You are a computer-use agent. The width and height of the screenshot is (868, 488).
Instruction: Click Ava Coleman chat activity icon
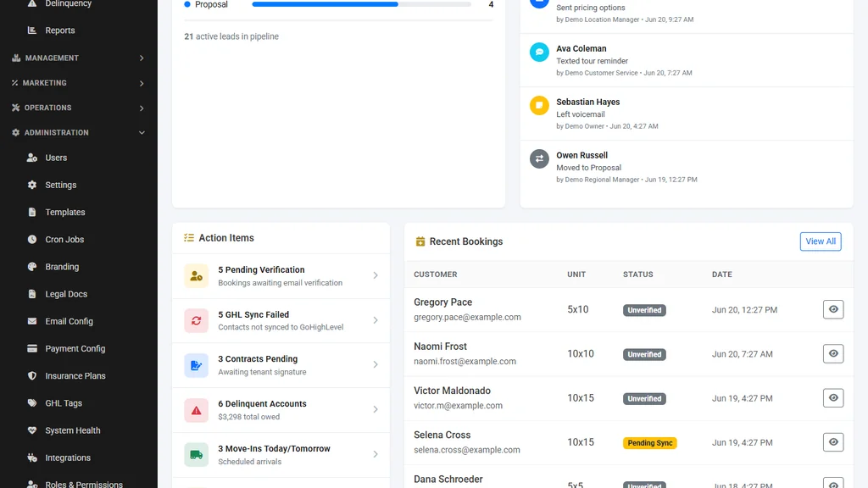pyautogui.click(x=539, y=52)
